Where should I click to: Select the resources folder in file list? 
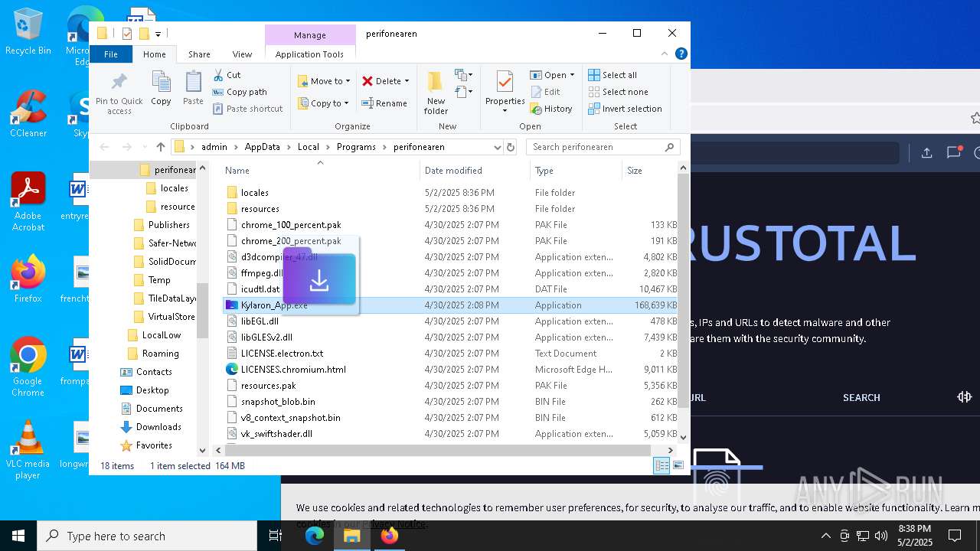(x=260, y=209)
